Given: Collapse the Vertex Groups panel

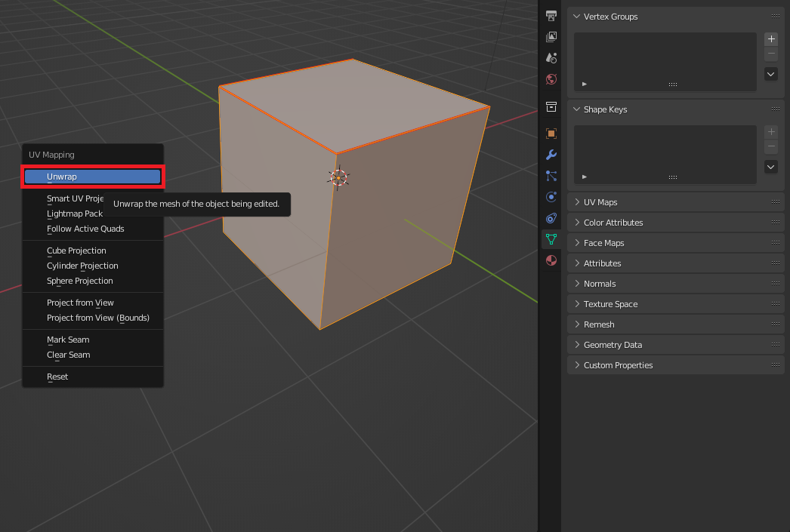Looking at the screenshot, I should point(609,17).
